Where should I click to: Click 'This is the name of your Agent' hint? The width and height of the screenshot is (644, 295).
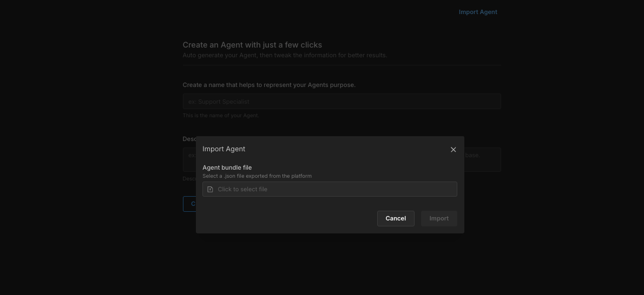click(x=221, y=116)
